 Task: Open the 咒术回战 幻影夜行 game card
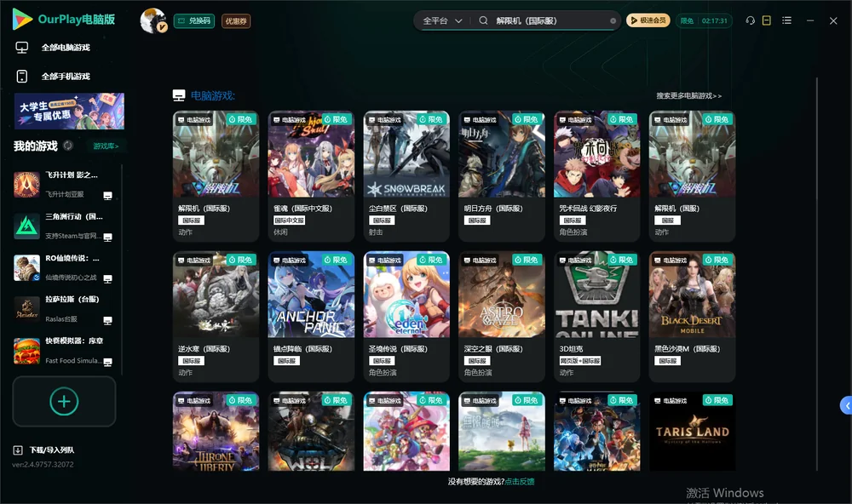point(597,176)
